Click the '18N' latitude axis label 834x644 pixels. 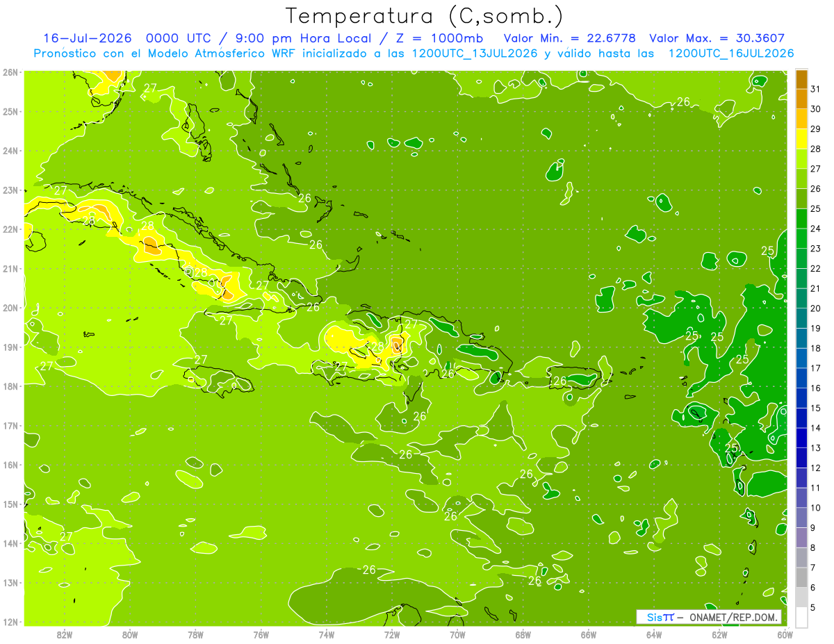(10, 386)
